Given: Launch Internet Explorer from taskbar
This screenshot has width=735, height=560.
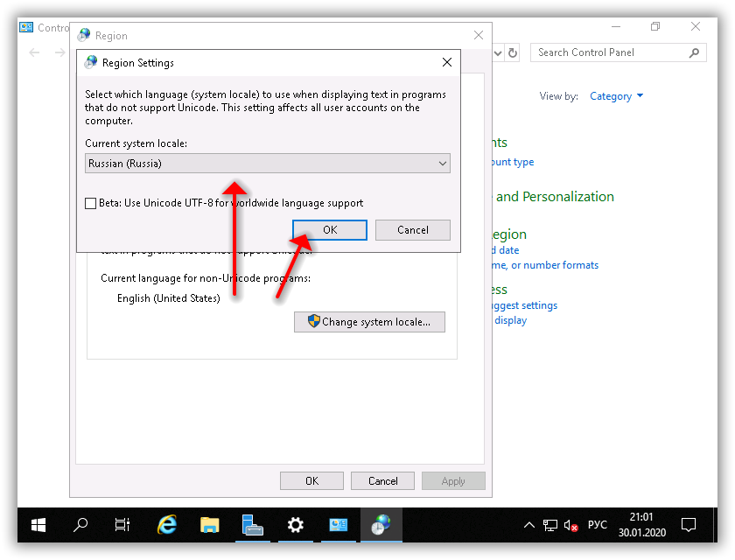Looking at the screenshot, I should (166, 525).
